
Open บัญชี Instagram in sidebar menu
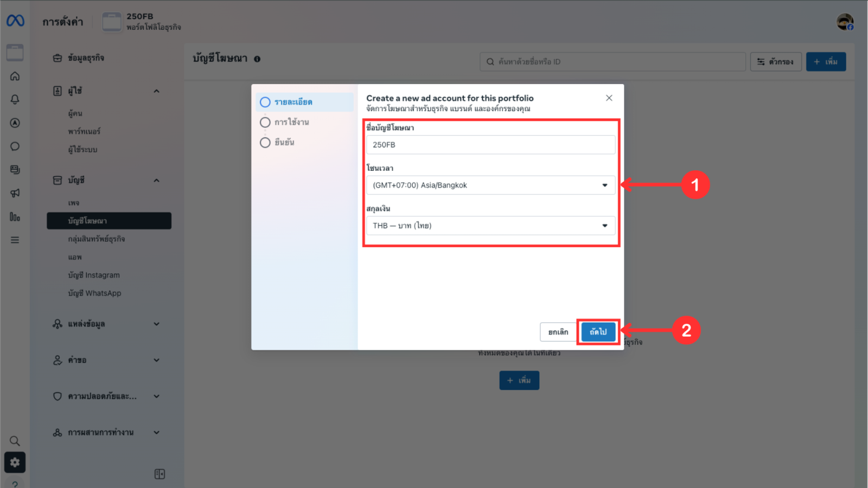94,275
